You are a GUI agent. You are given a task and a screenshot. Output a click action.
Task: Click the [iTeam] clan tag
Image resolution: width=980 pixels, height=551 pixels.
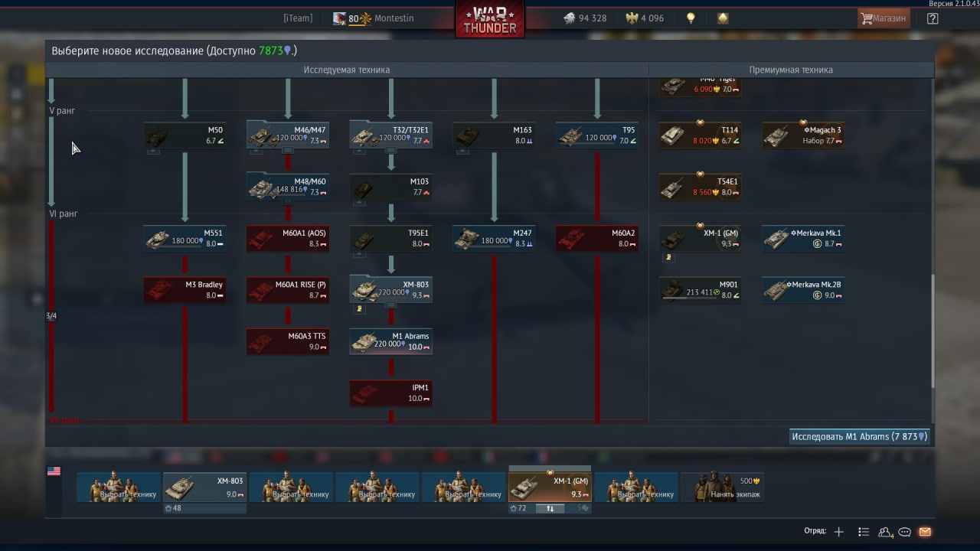298,18
